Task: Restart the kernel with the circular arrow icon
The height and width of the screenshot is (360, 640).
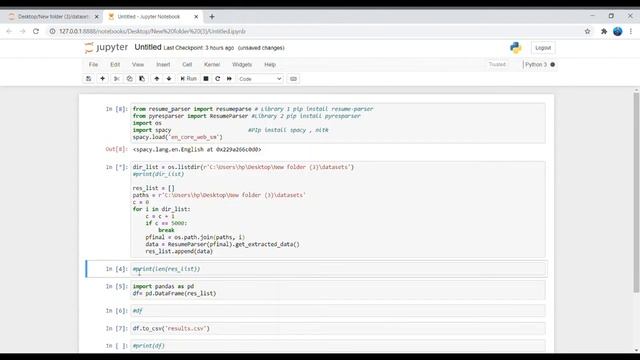Action: point(218,79)
